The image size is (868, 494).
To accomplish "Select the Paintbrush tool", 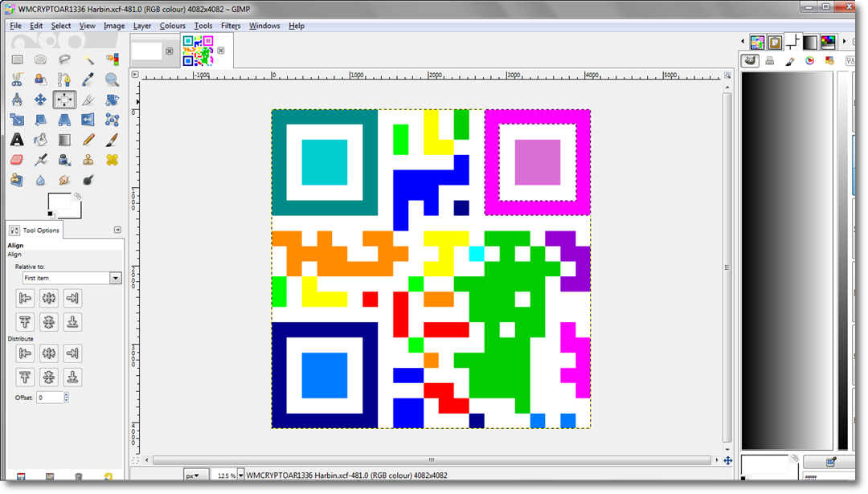I will click(112, 140).
